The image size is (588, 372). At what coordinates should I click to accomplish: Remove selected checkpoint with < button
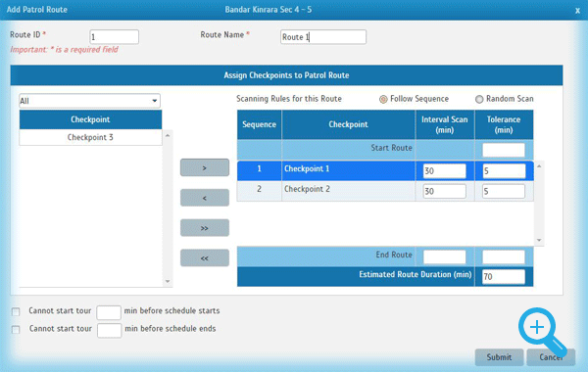(x=205, y=198)
